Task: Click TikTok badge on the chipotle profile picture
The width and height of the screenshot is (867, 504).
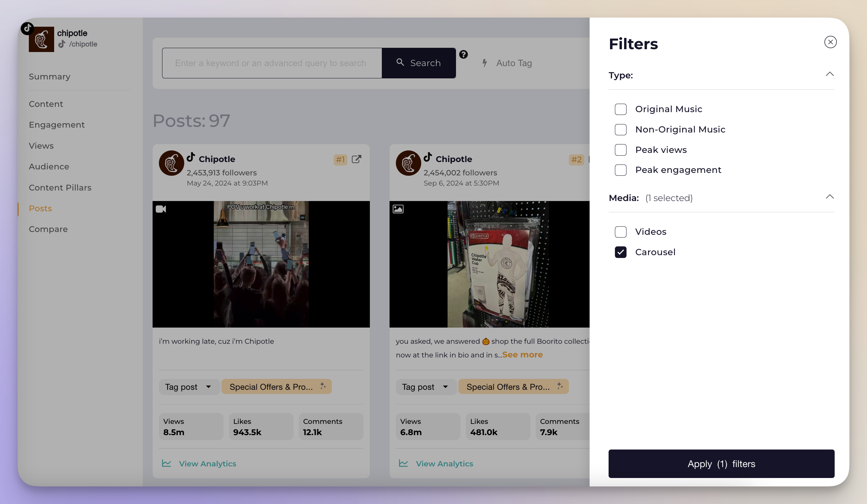Action: (x=27, y=28)
